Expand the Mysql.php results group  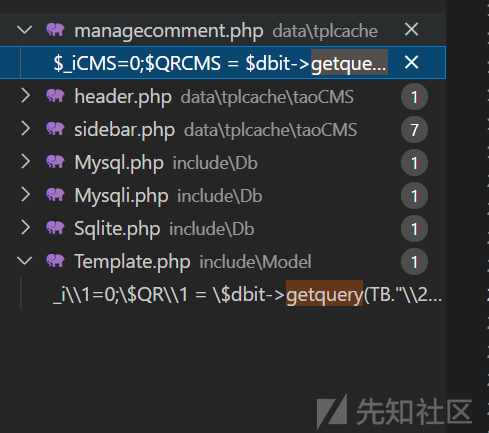25,162
